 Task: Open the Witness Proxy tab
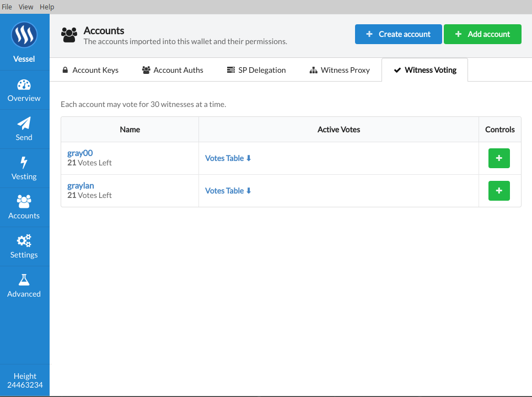coord(340,70)
